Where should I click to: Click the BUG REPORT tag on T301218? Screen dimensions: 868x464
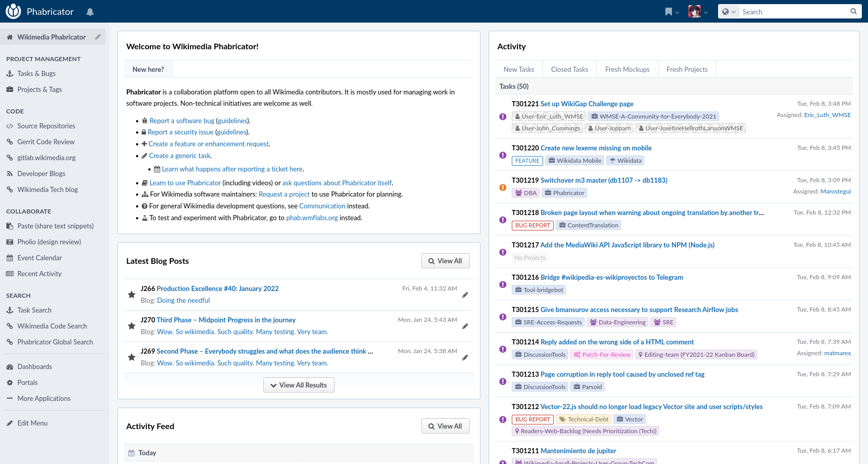tap(532, 225)
